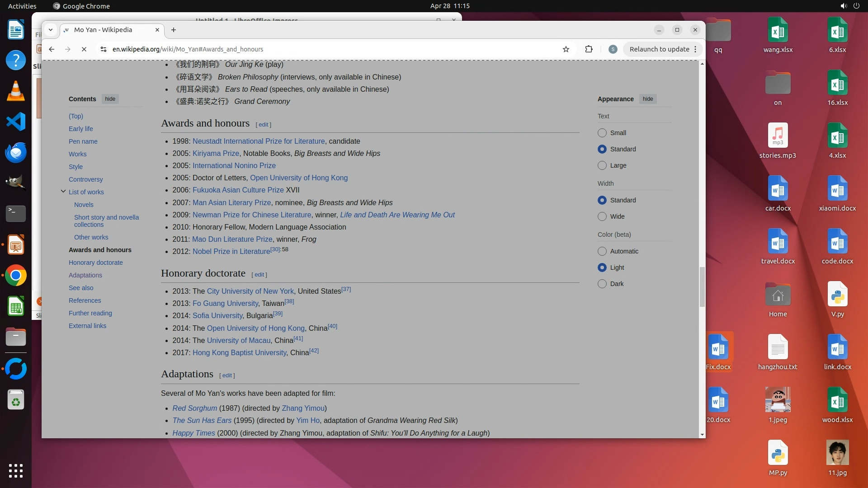Choose Wide width option

click(602, 216)
